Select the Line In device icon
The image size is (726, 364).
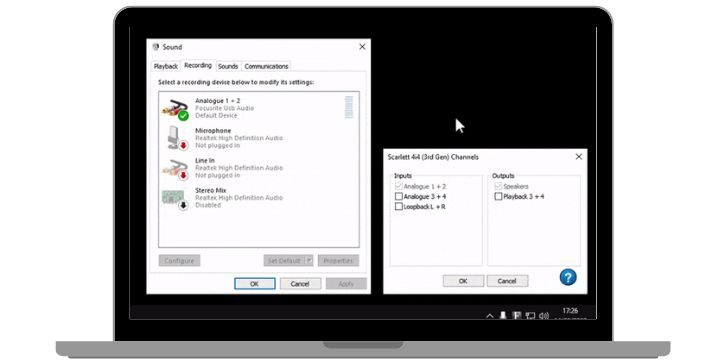(x=175, y=169)
